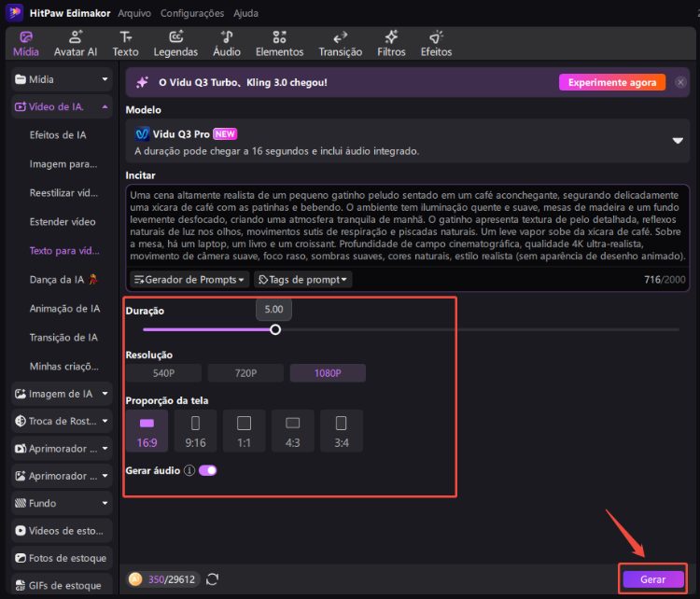Open Vídeos de esto... in sidebar
The width and height of the screenshot is (700, 599).
pyautogui.click(x=62, y=531)
